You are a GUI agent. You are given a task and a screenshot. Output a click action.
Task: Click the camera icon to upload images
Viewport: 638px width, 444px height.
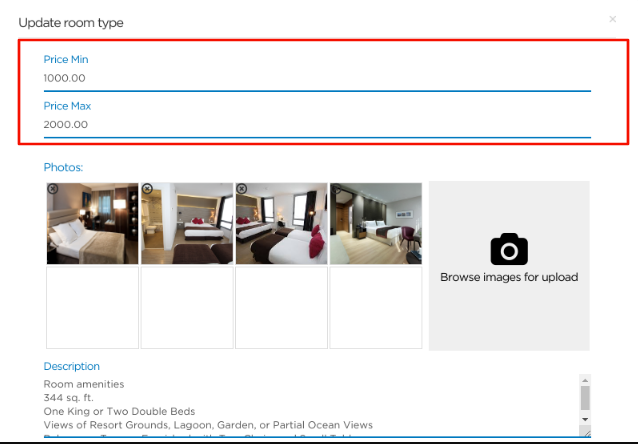[509, 249]
